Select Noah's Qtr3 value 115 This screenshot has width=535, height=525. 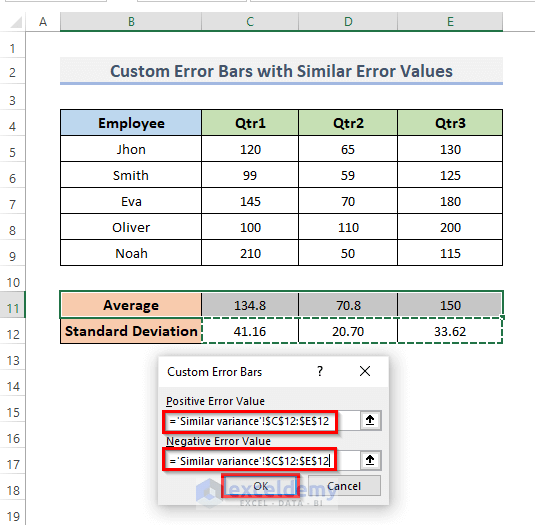click(x=450, y=253)
